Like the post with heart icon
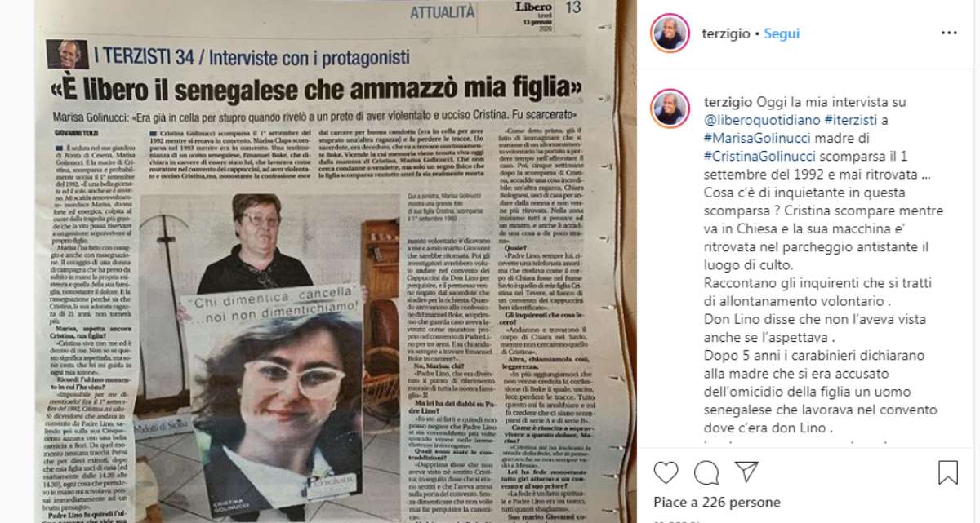This screenshot has height=523, width=980. 666,473
